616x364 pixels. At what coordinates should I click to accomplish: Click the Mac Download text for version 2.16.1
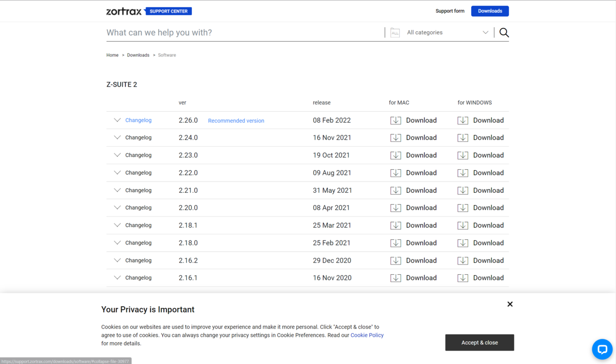tap(421, 278)
